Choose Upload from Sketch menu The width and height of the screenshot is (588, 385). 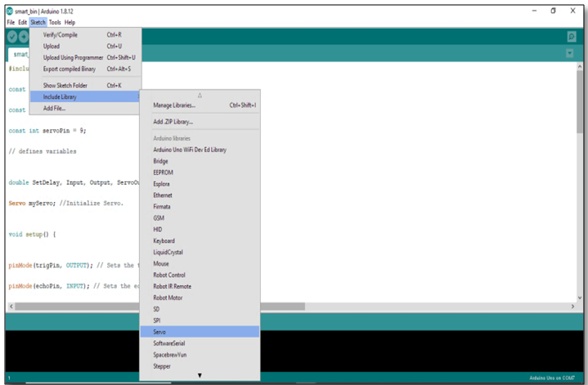tap(85, 46)
